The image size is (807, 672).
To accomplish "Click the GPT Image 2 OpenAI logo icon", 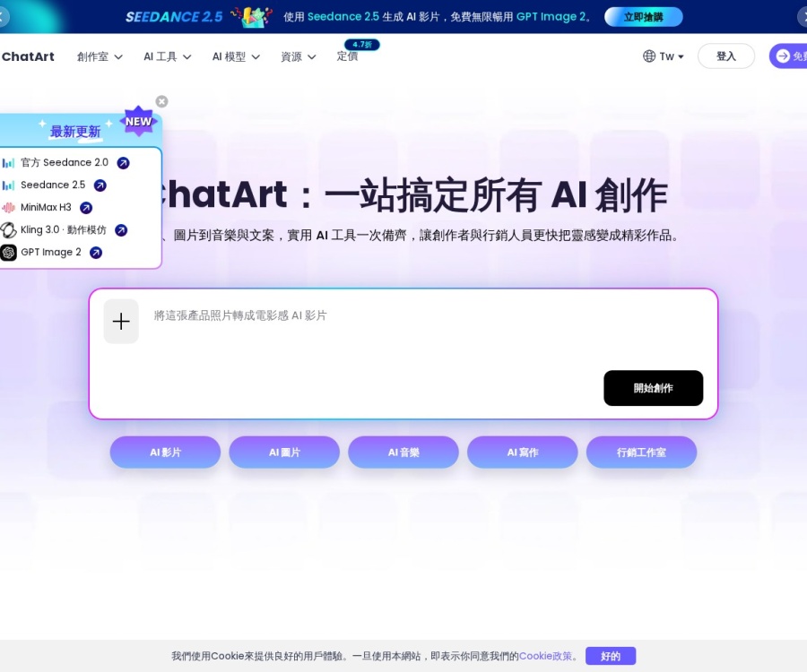I will pyautogui.click(x=8, y=253).
